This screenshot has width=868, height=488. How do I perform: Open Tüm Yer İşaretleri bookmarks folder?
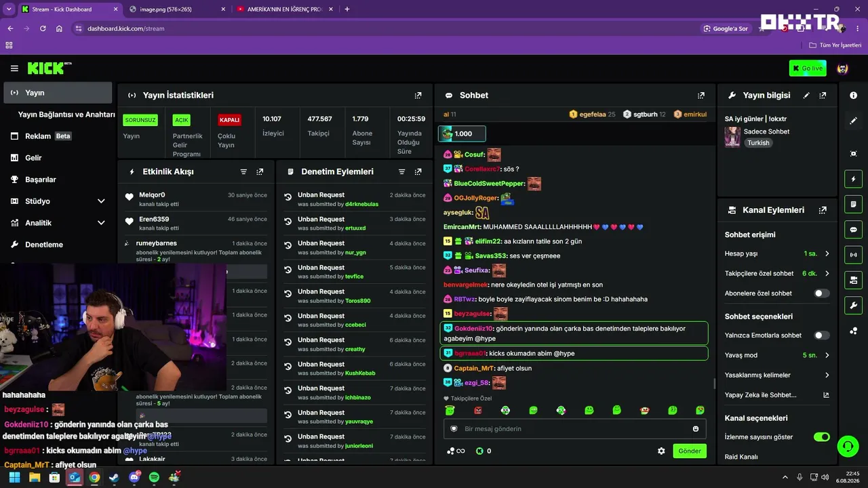tap(835, 45)
